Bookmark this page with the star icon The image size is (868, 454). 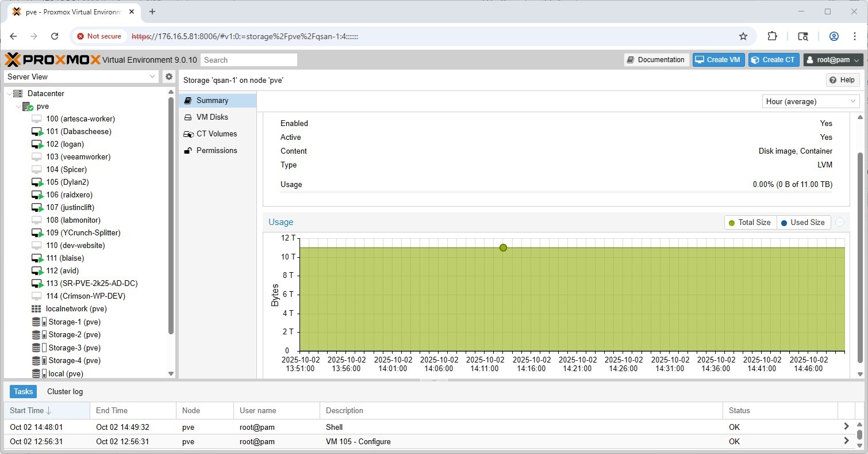(743, 36)
